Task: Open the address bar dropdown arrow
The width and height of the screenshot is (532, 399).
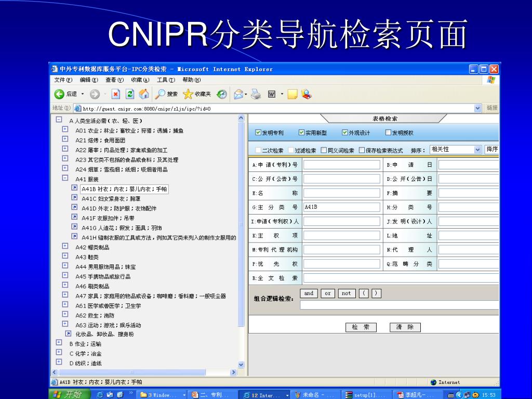Action: pos(478,108)
